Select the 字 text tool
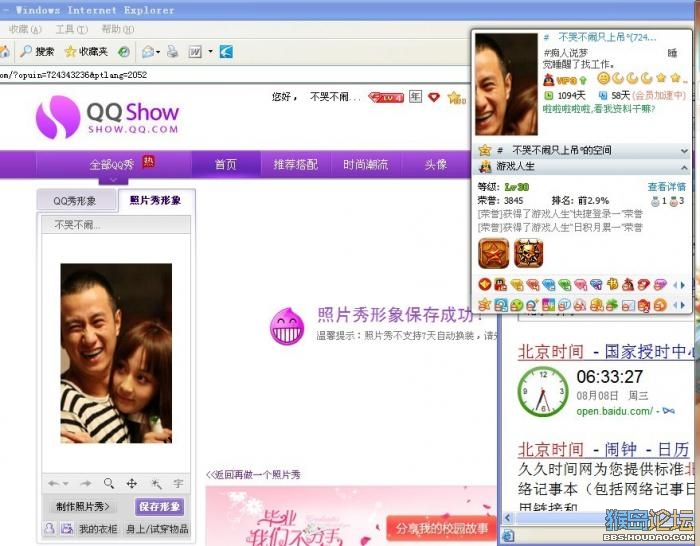The height and width of the screenshot is (546, 700). point(179,483)
